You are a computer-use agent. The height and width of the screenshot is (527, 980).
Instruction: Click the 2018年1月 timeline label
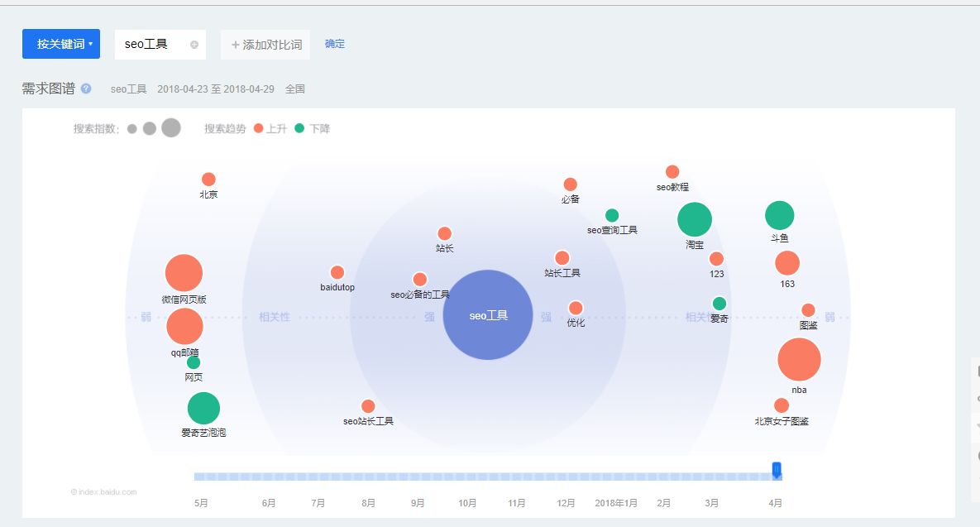[x=616, y=503]
